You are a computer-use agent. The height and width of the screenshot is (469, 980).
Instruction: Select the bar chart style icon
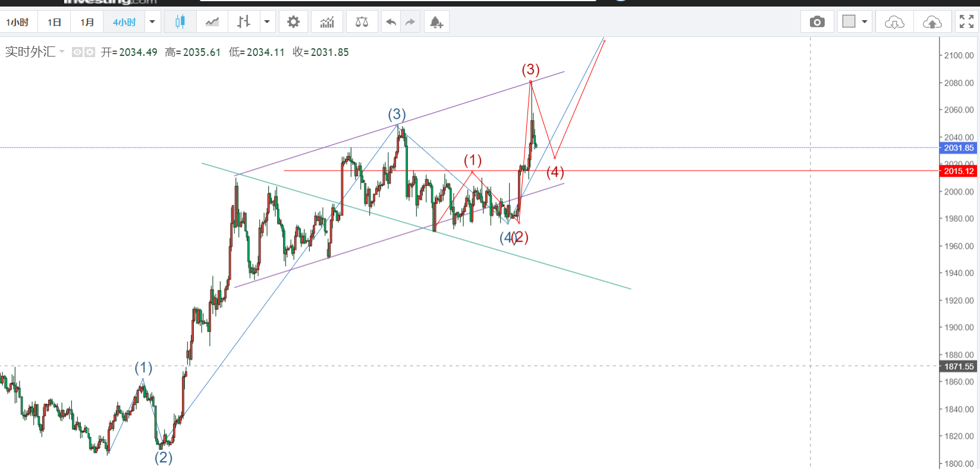pyautogui.click(x=243, y=22)
